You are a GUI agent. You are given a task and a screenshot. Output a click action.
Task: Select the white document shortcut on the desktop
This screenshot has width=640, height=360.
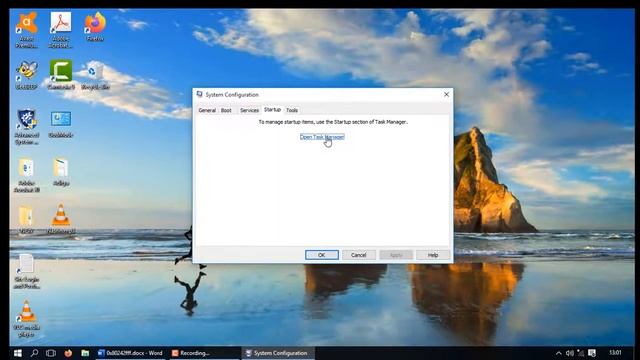pos(27,271)
